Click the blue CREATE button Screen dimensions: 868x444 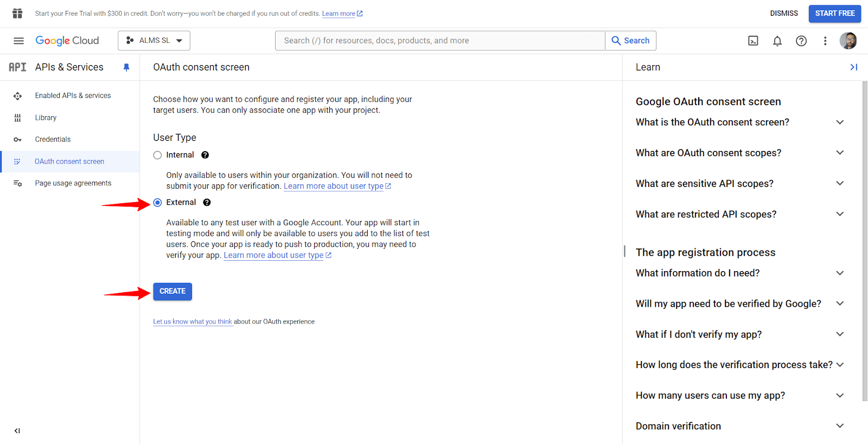pyautogui.click(x=173, y=291)
